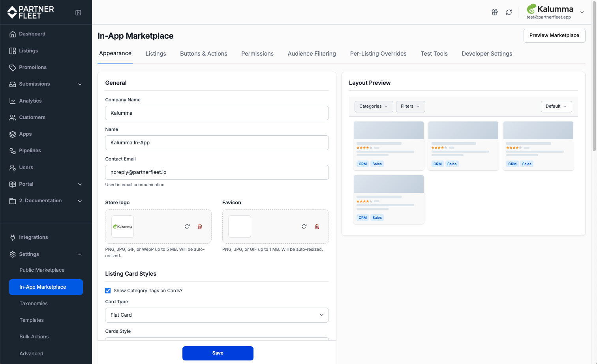Replace the favicon via refresh icon
Image resolution: width=597 pixels, height=364 pixels.
point(304,226)
